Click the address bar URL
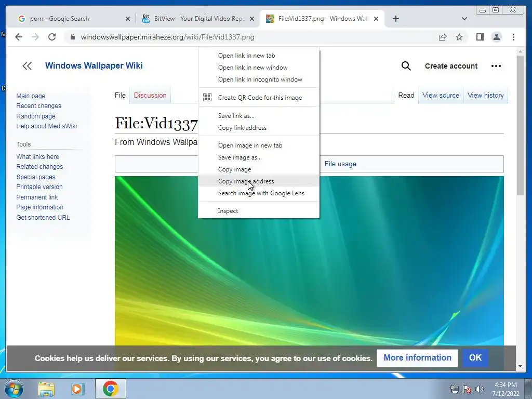Image resolution: width=532 pixels, height=399 pixels. [x=168, y=37]
